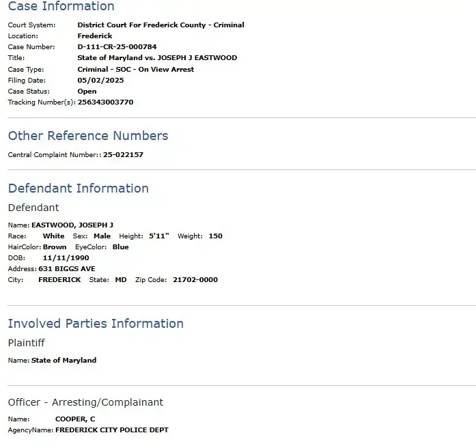Click 'Officer - Arresting/Complainant' subheading
This screenshot has width=476, height=448.
click(x=85, y=402)
